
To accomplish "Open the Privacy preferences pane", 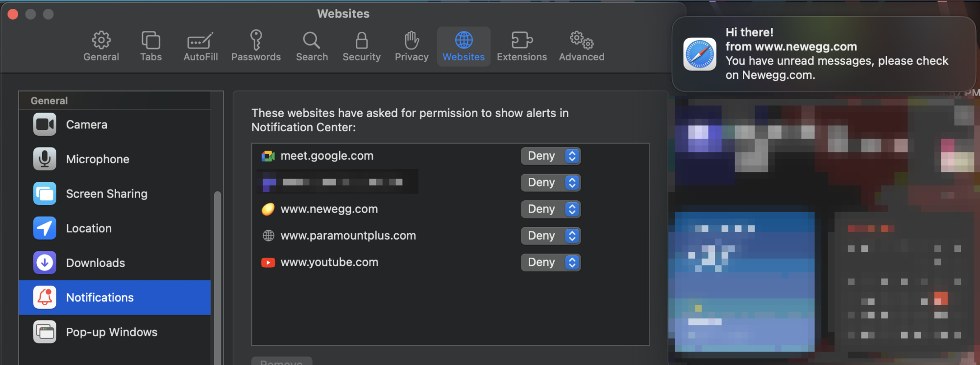I will [412, 47].
